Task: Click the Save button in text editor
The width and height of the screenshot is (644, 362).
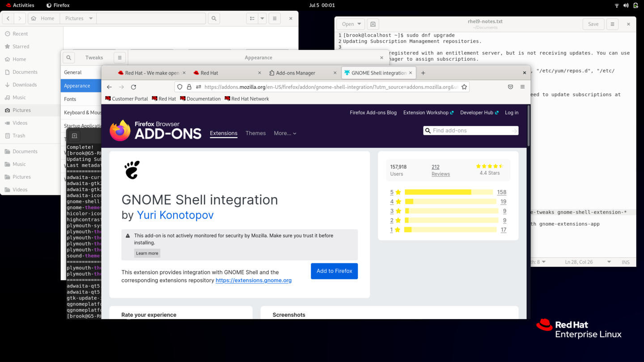Action: [x=593, y=24]
